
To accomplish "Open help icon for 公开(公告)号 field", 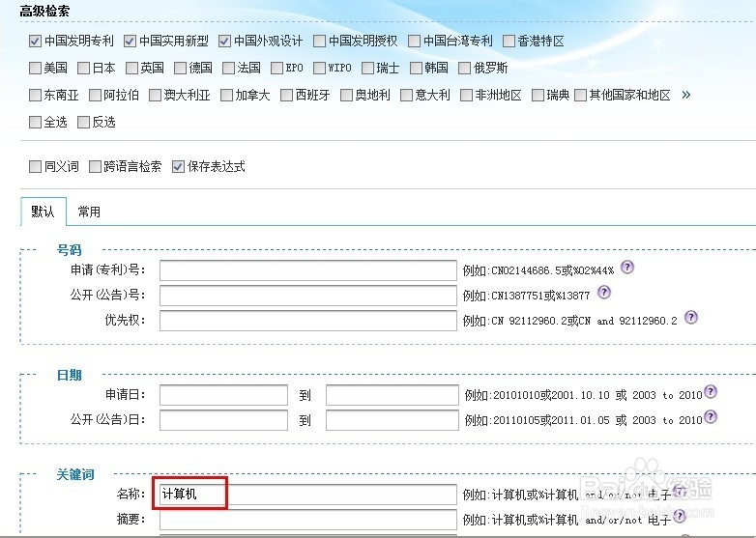I will (x=604, y=292).
